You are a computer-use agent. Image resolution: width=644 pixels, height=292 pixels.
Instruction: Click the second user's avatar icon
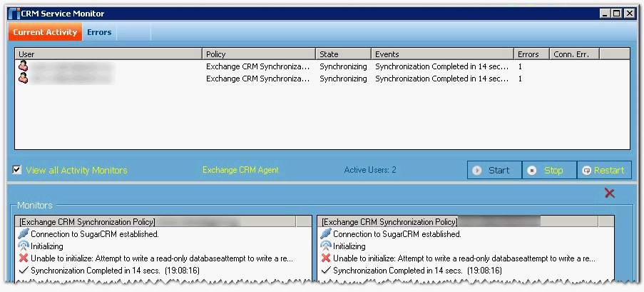[23, 79]
